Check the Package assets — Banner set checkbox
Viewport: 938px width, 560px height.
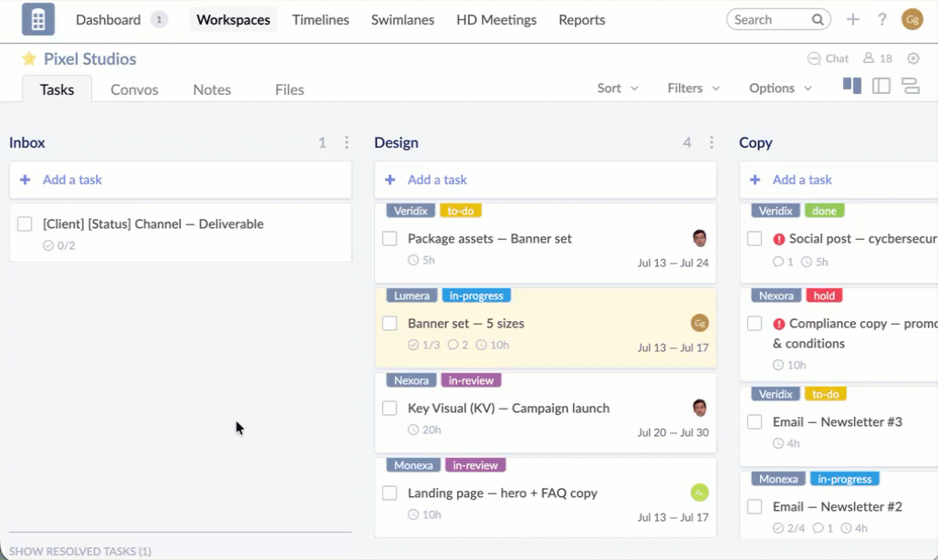[390, 238]
